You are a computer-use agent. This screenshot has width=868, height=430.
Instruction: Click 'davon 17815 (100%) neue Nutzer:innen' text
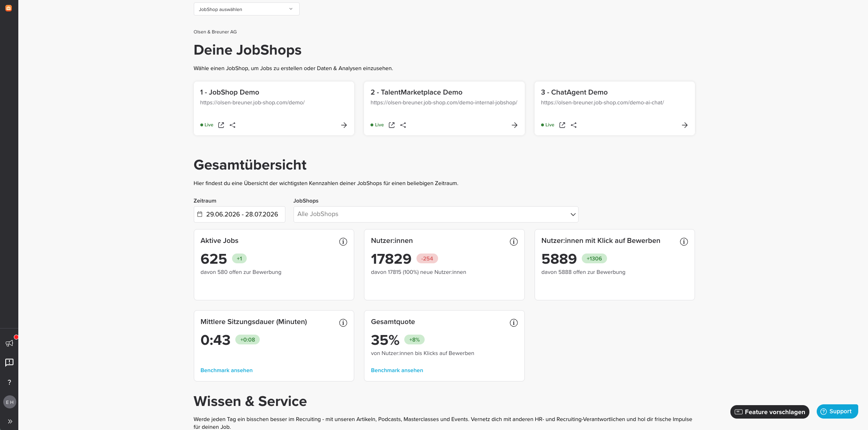pos(419,272)
